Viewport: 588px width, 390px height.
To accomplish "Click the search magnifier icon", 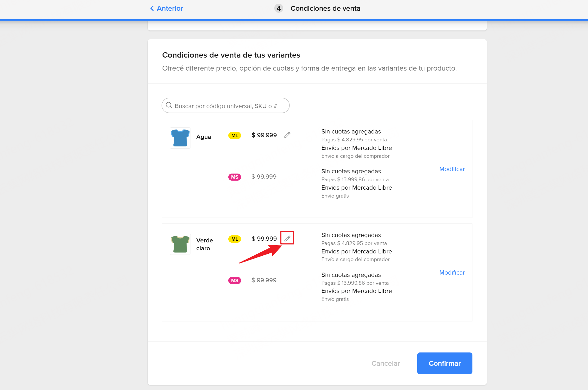I will click(x=169, y=105).
